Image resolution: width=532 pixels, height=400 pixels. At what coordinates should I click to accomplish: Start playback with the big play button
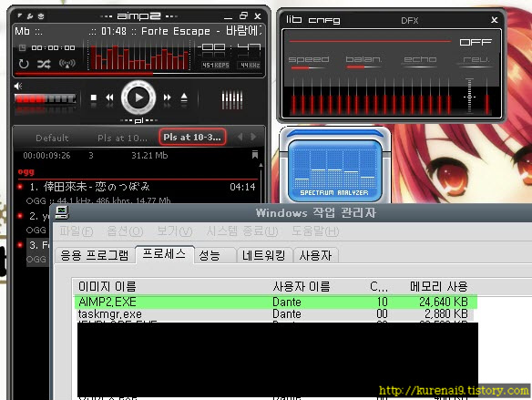pos(138,97)
